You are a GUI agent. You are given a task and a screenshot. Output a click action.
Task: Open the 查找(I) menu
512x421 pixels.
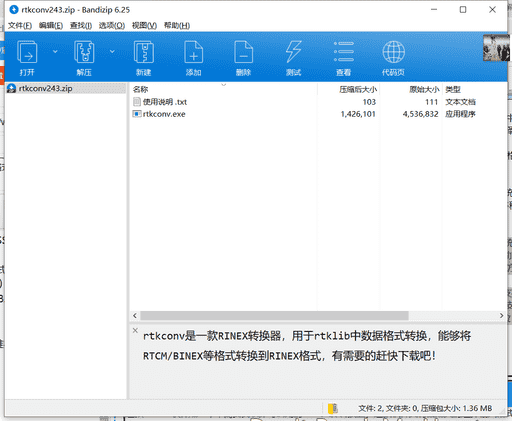81,26
